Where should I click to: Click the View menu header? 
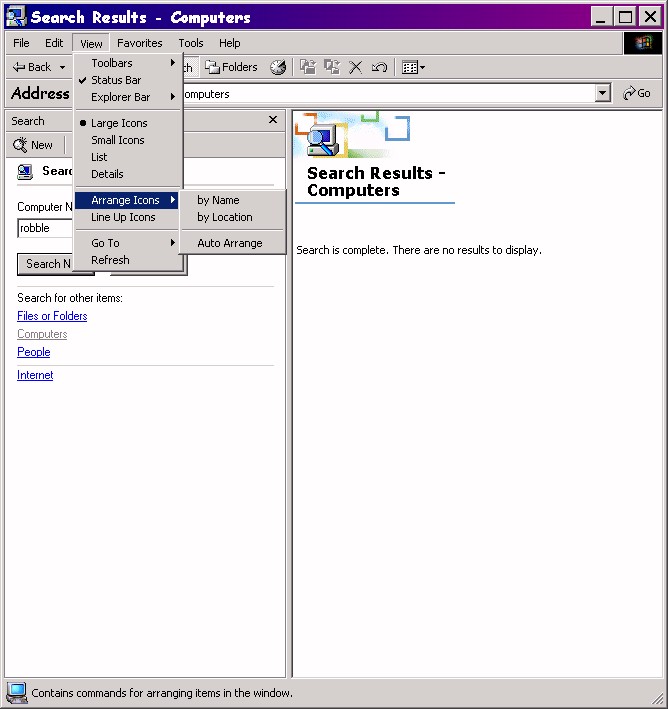pos(91,44)
